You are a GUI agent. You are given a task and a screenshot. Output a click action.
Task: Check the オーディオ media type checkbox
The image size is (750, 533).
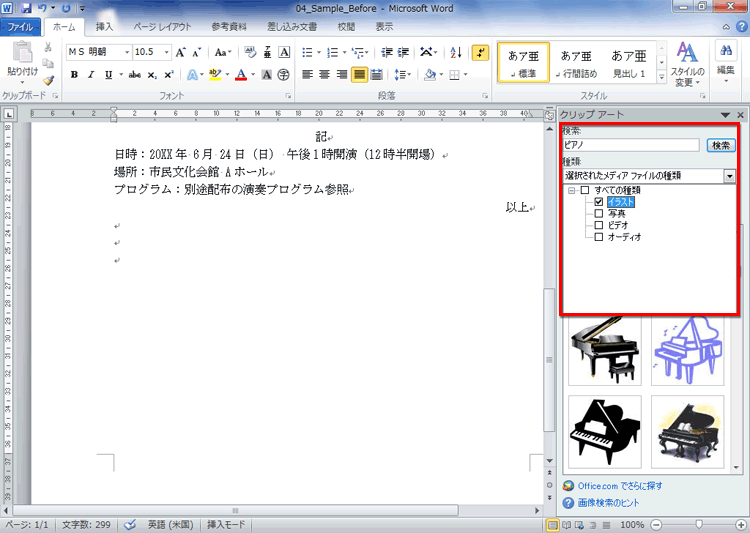click(x=598, y=237)
